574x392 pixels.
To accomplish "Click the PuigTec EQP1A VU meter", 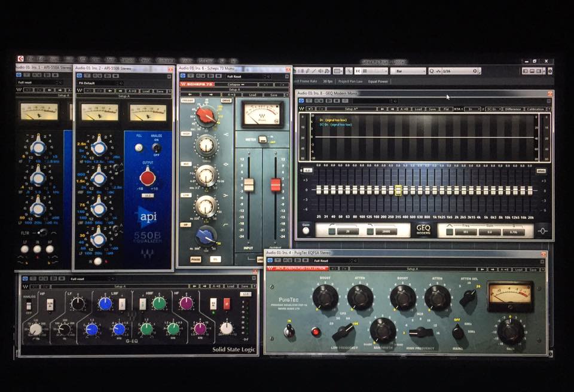I will (x=510, y=296).
